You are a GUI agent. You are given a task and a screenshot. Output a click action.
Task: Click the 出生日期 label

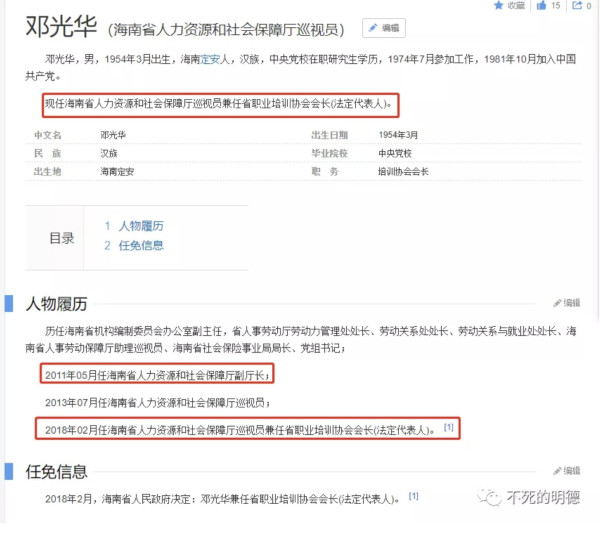329,135
